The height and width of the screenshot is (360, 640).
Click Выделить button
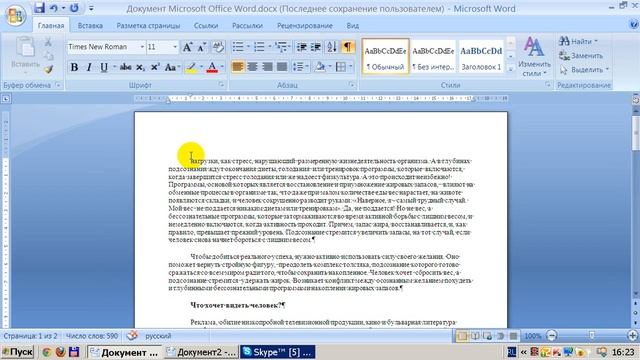(584, 70)
